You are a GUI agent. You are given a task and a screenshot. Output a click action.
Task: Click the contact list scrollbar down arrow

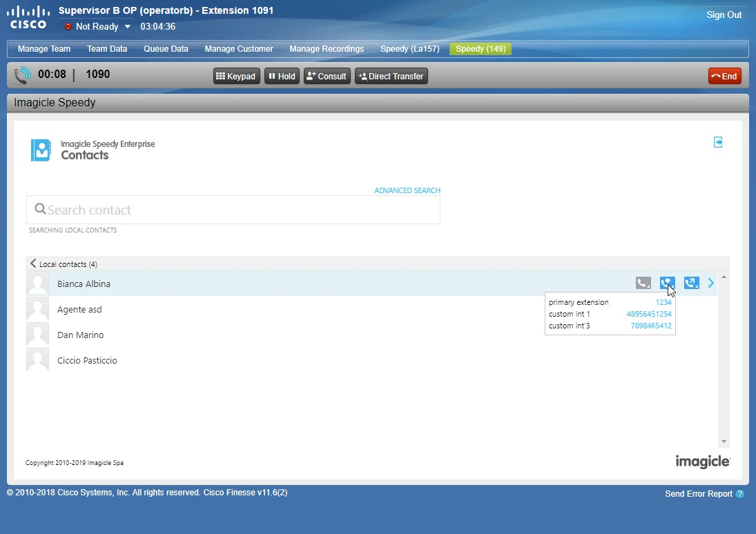pyautogui.click(x=724, y=442)
